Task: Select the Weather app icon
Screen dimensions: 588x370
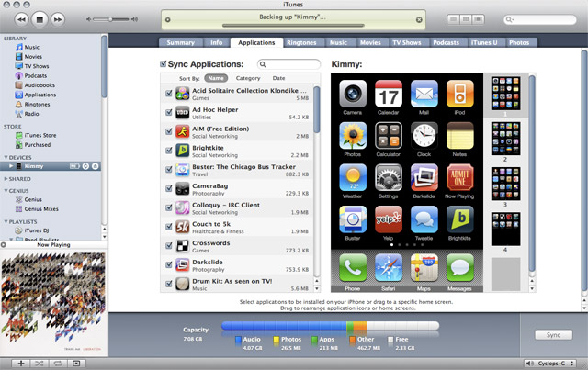Action: tap(353, 178)
